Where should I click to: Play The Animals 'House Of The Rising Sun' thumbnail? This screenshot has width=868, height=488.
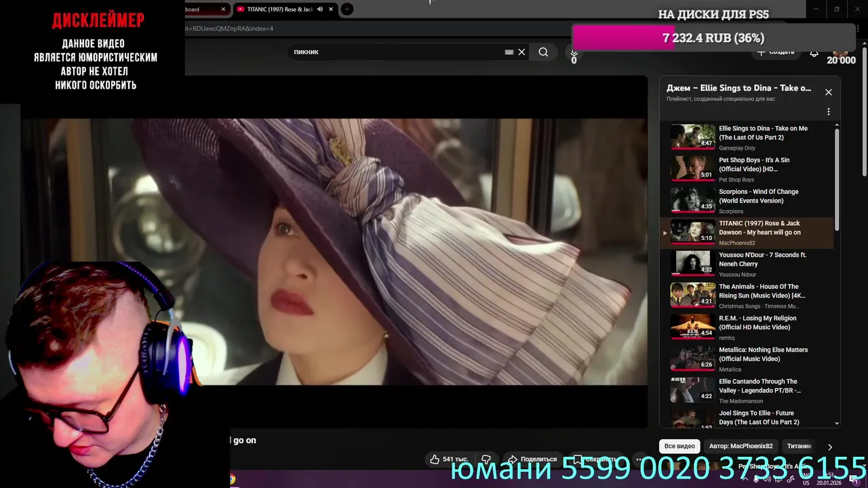692,294
